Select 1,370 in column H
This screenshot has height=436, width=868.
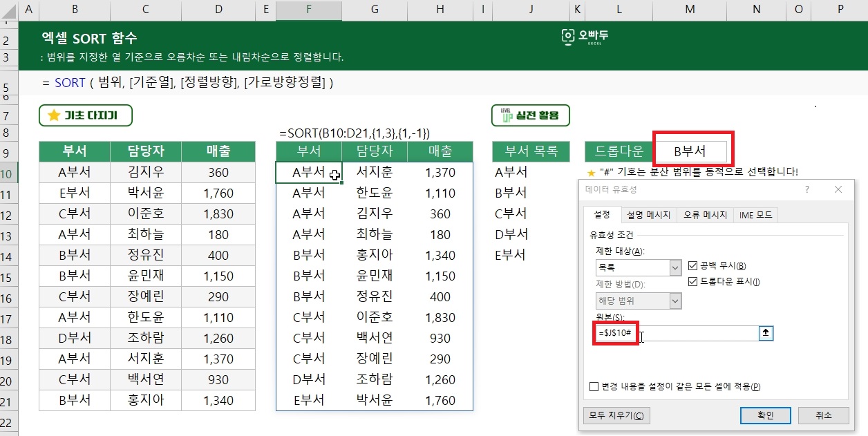click(x=440, y=172)
